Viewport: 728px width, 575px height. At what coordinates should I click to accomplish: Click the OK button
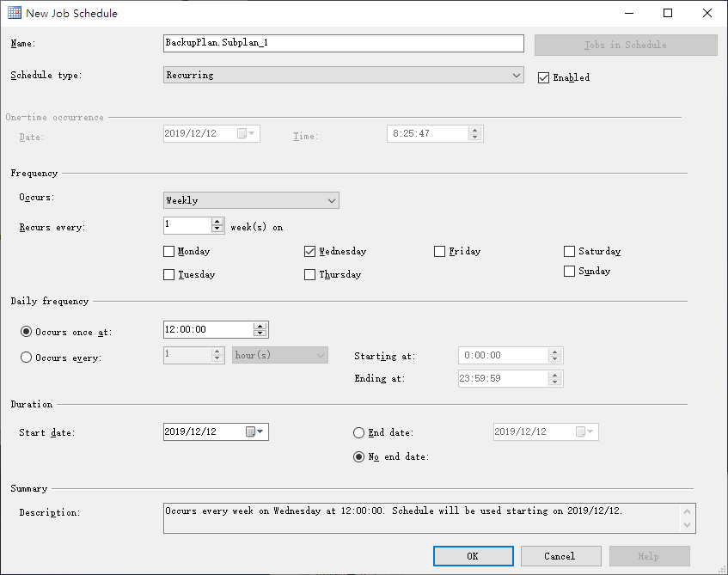coord(474,556)
